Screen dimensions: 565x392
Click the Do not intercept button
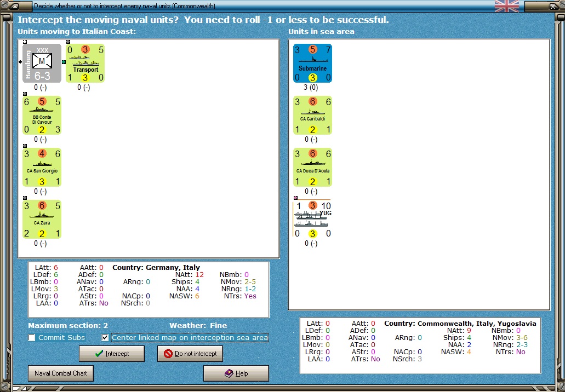tap(190, 354)
